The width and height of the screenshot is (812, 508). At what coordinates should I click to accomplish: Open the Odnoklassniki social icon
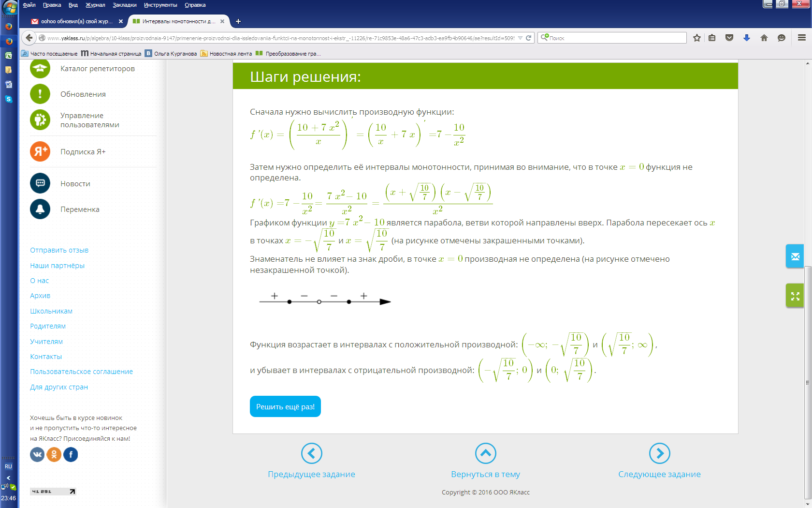pyautogui.click(x=54, y=454)
